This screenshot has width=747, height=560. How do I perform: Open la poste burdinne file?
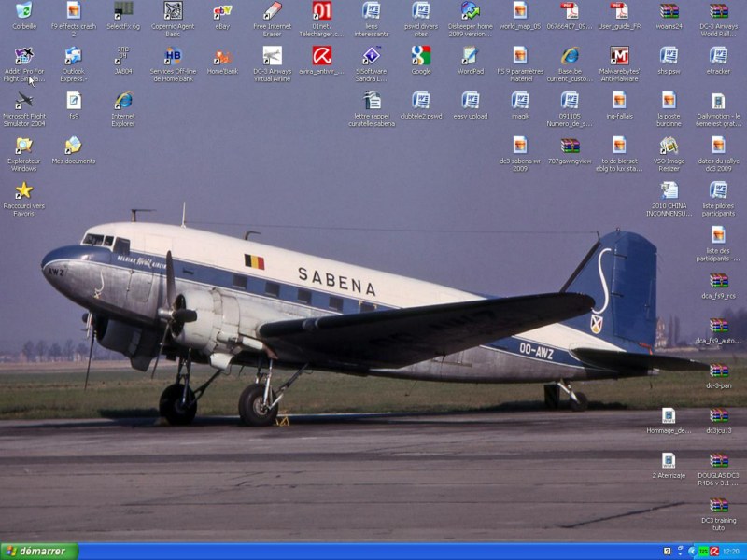click(669, 101)
